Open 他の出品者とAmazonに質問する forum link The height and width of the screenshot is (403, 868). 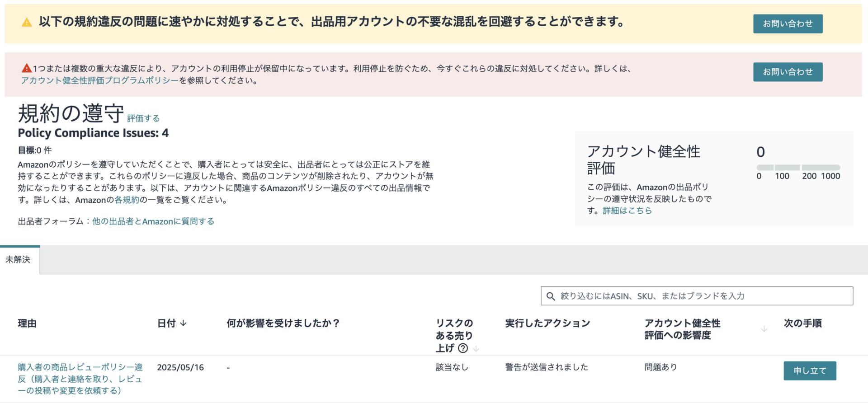[153, 221]
